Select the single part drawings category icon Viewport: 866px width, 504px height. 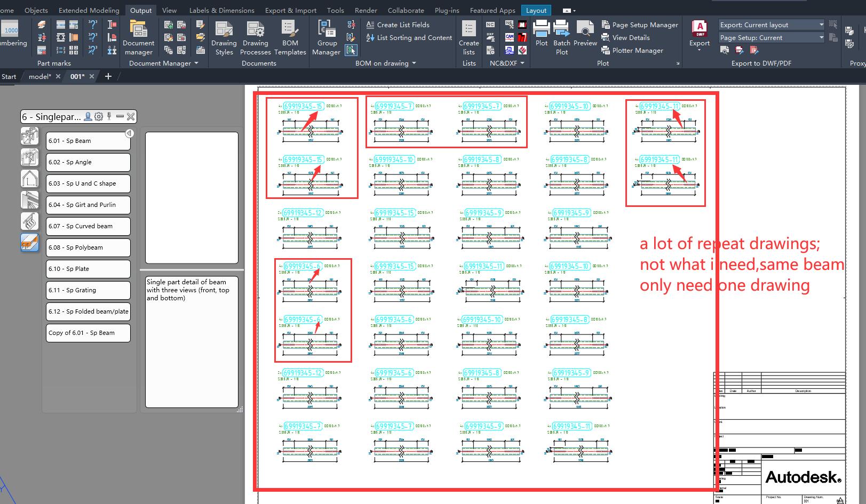click(x=29, y=242)
